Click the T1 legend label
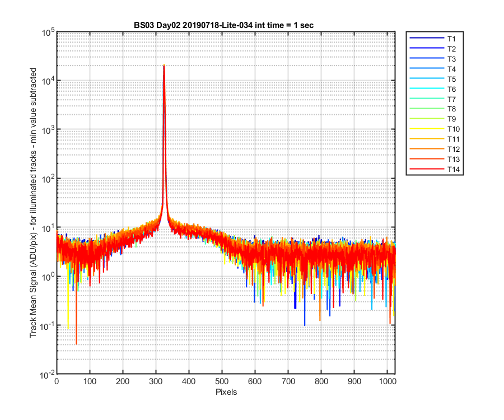This screenshot has width=504, height=420. (451, 39)
